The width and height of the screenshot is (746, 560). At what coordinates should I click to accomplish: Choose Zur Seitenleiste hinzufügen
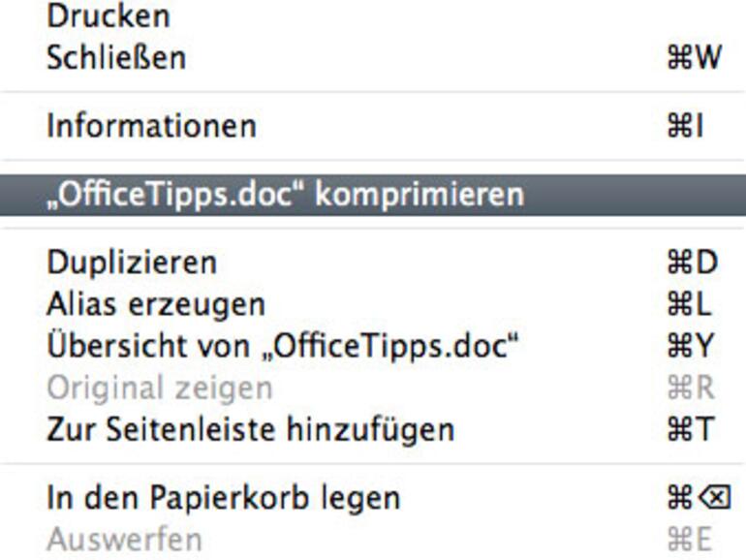point(250,427)
